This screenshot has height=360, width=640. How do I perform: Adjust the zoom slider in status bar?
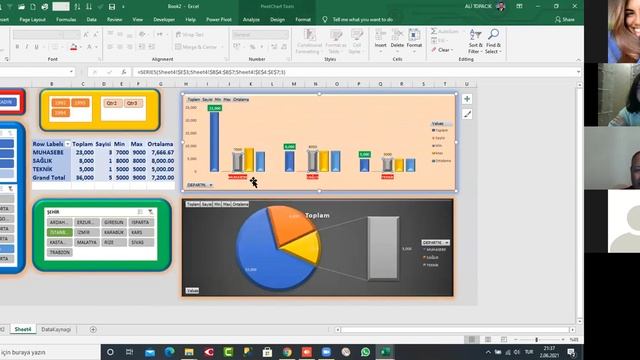[x=536, y=340]
